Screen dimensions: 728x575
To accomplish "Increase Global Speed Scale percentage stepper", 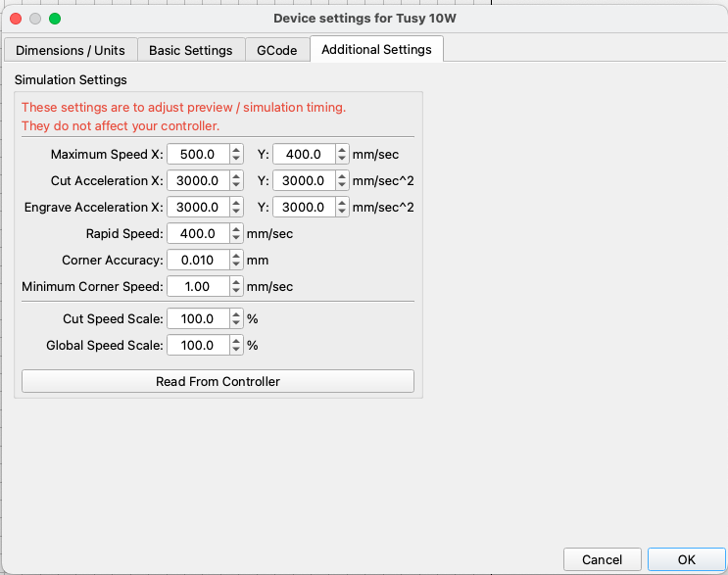I will pos(236,341).
